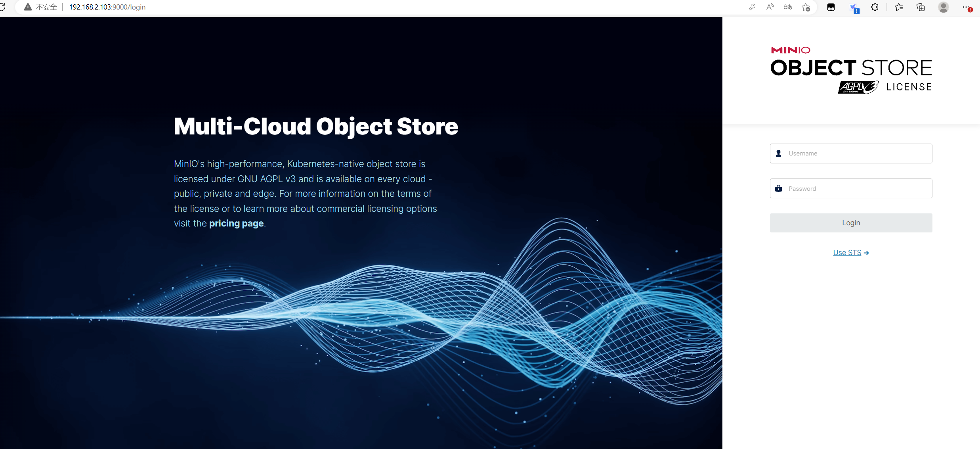Open the browser Settings and more menu
The image size is (980, 449).
pyautogui.click(x=966, y=7)
